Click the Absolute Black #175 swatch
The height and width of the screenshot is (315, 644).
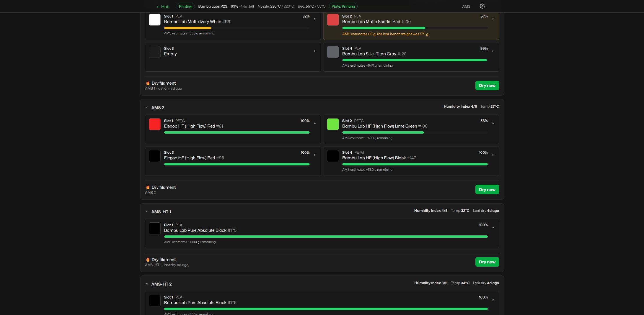coord(155,228)
